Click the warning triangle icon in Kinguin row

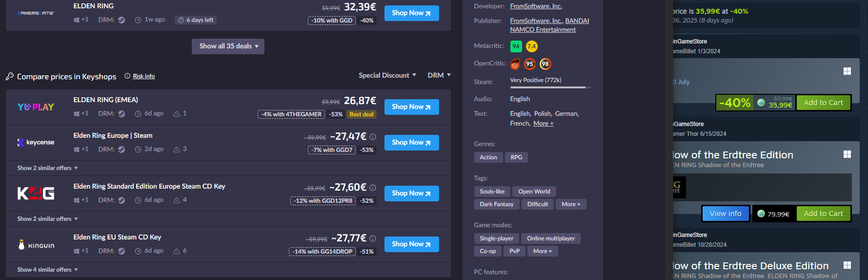point(177,251)
